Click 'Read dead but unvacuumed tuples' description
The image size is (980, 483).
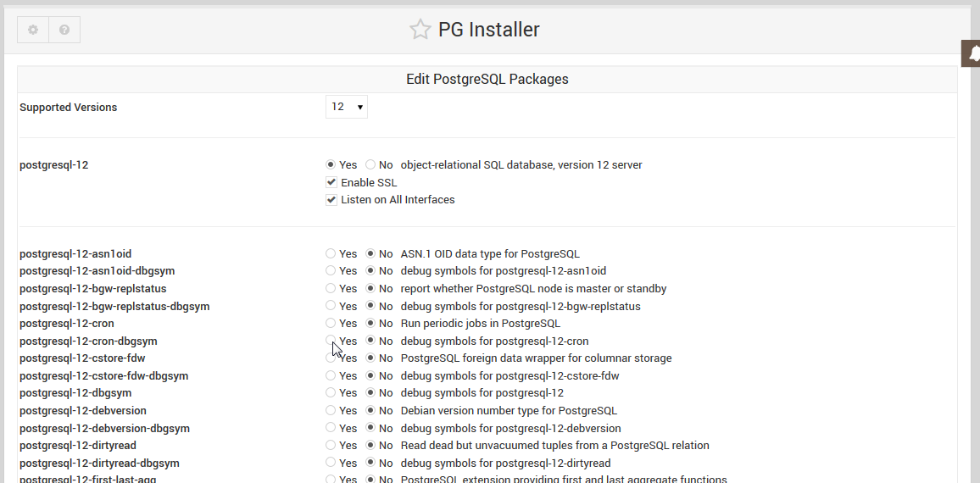coord(555,446)
